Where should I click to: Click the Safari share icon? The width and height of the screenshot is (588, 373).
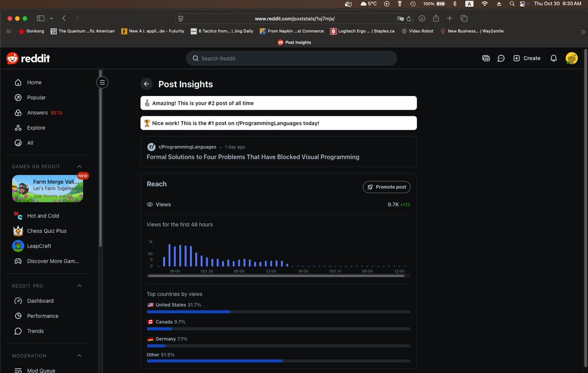click(436, 18)
